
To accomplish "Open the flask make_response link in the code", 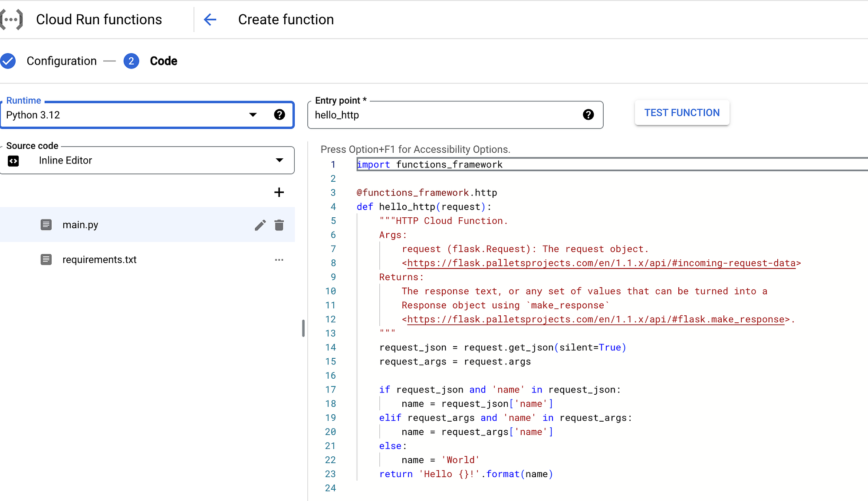I will coord(595,320).
